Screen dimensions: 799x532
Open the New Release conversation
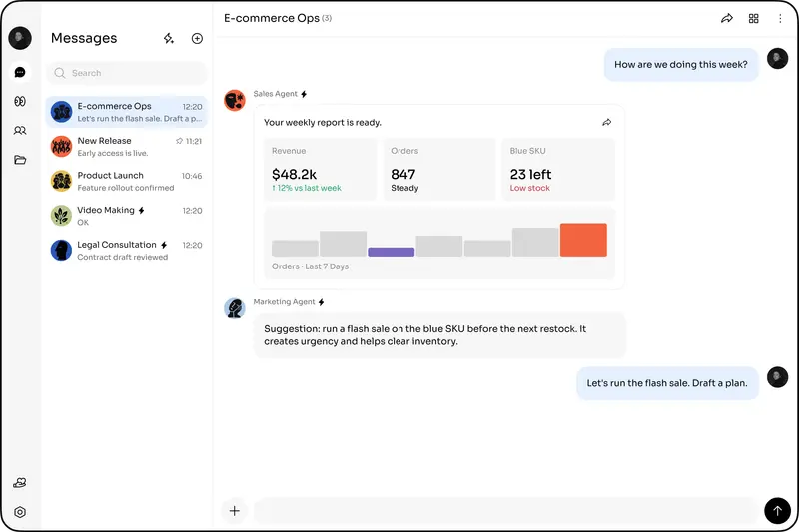pos(127,146)
